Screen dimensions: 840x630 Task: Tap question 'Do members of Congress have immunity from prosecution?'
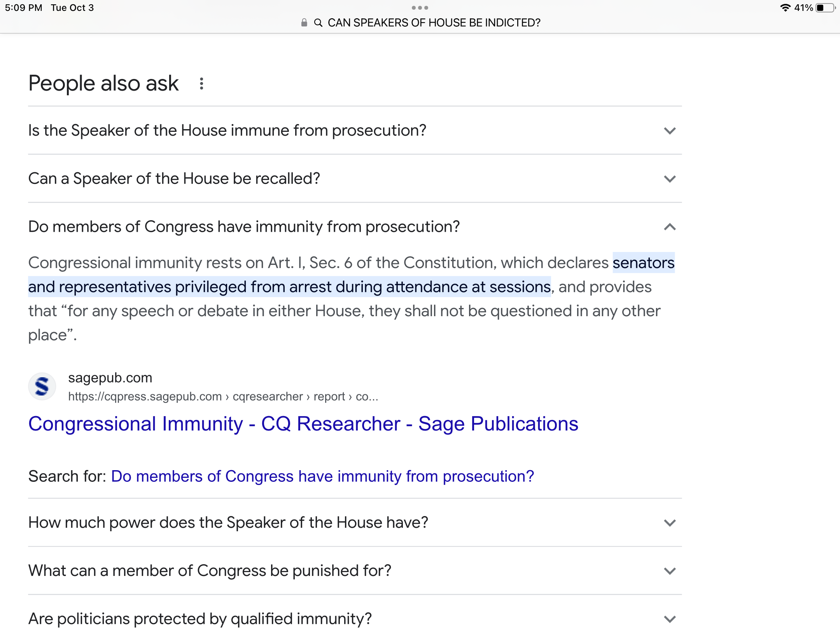(x=244, y=227)
